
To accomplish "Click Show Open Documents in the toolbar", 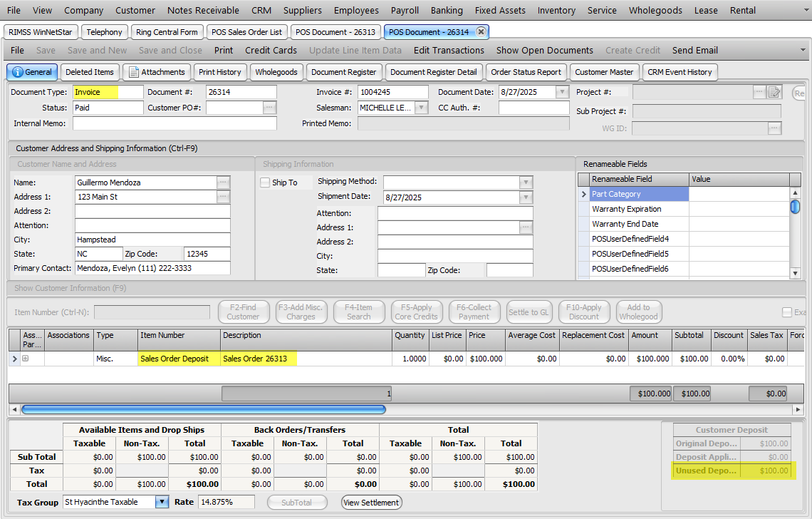I will tap(544, 50).
